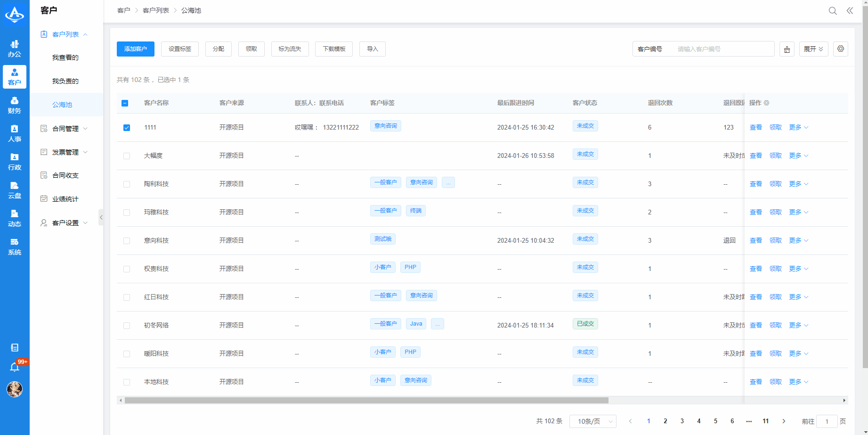Open the 动态 module icon
The height and width of the screenshot is (435, 868).
15,218
